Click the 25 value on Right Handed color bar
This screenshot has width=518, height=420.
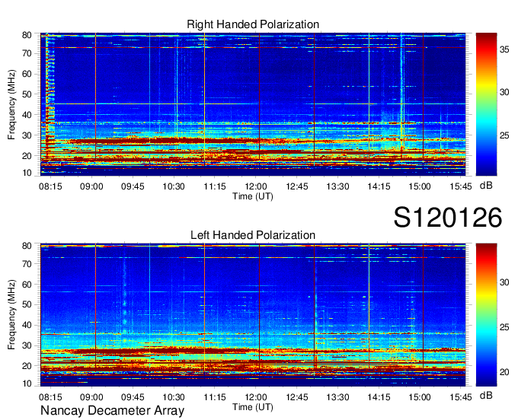coord(504,135)
